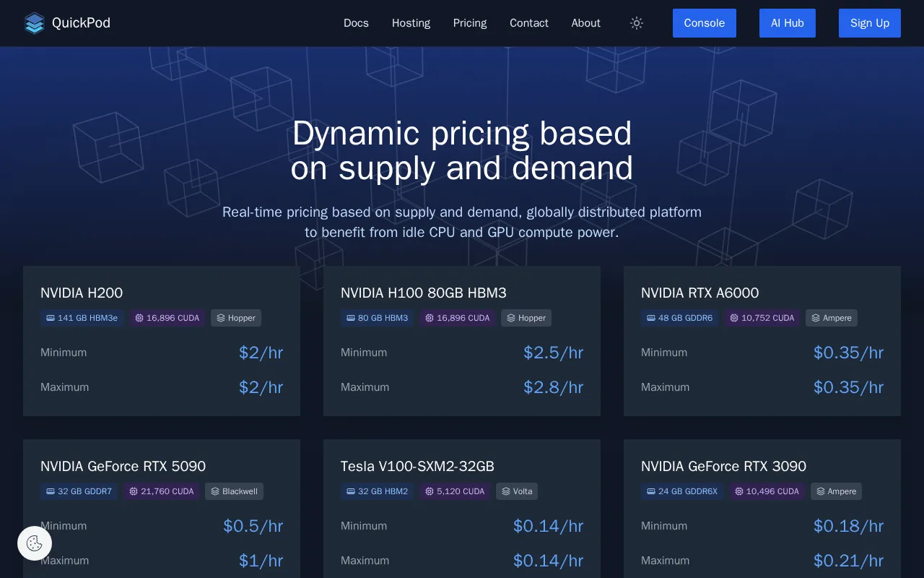Screen dimensions: 924x578
Task: Click the RTX A6000 minimum $0.35/hr price
Action: pyautogui.click(x=848, y=353)
